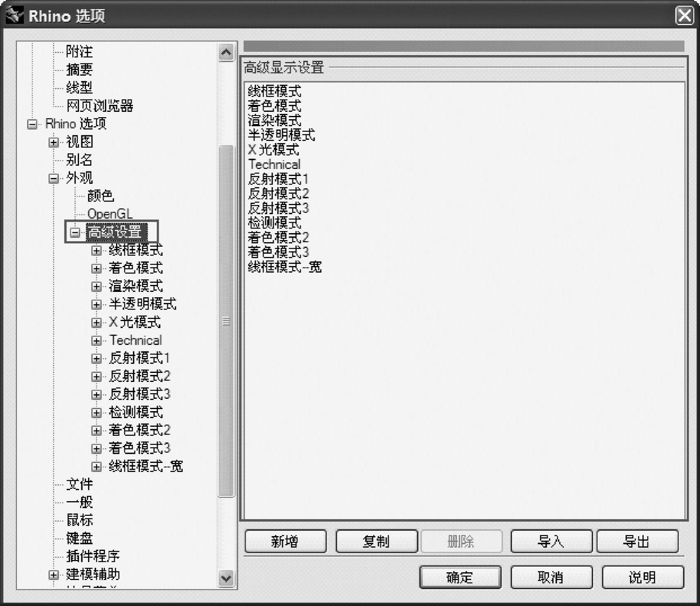This screenshot has height=606, width=700.
Task: Expand 着色模式 node in tree
Action: pos(96,268)
